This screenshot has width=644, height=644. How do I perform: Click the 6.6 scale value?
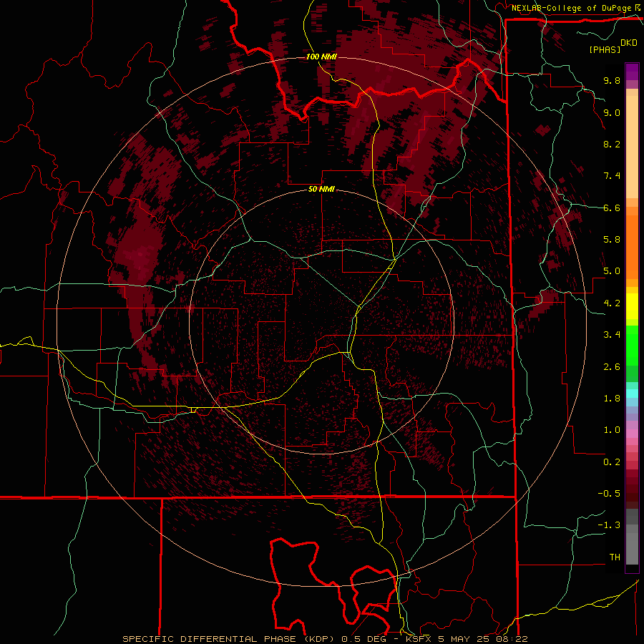pyautogui.click(x=612, y=208)
